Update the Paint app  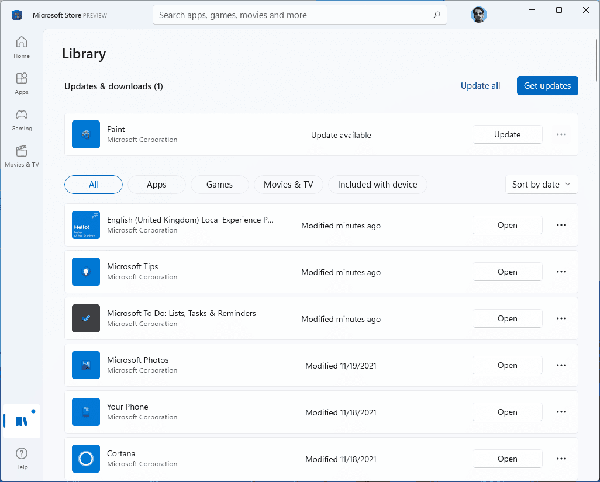pos(507,134)
